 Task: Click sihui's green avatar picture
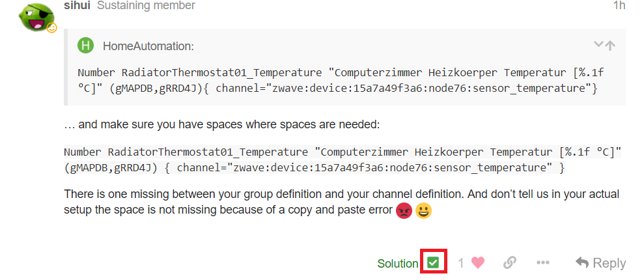(x=36, y=16)
